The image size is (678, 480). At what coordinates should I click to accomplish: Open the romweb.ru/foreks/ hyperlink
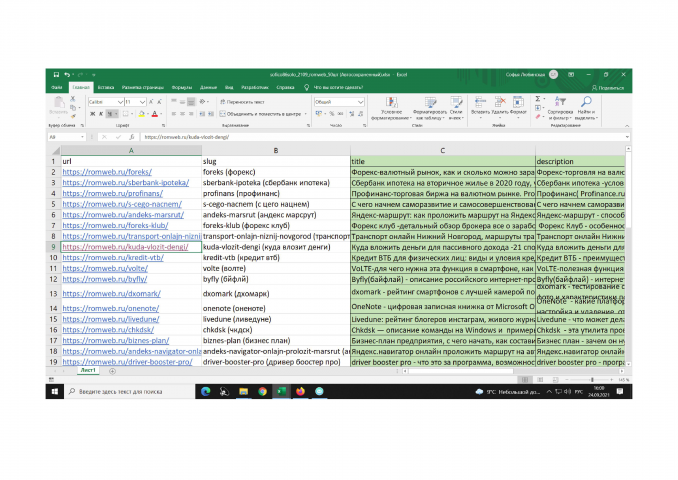click(107, 172)
